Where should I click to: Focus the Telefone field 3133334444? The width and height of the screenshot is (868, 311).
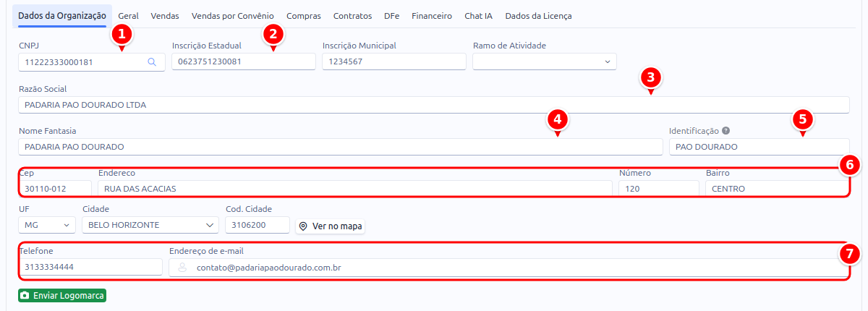[90, 267]
